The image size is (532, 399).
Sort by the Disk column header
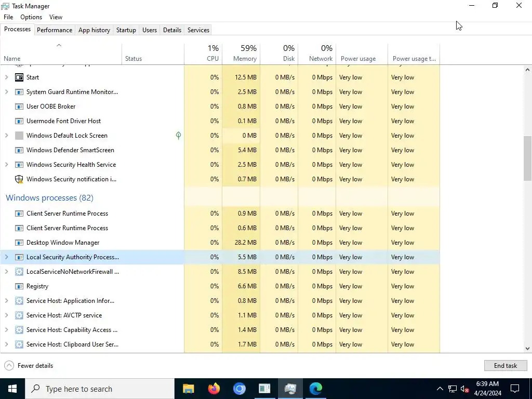click(279, 54)
